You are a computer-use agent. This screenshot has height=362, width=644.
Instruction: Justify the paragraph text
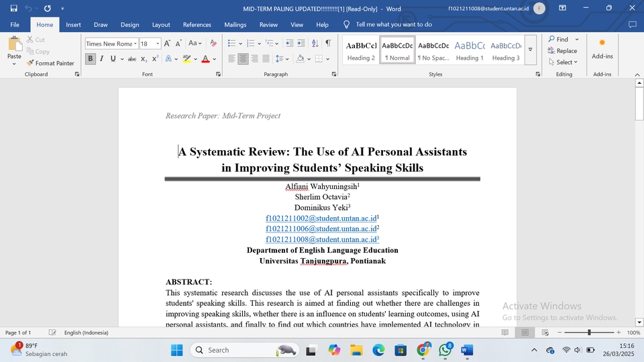pos(266,59)
